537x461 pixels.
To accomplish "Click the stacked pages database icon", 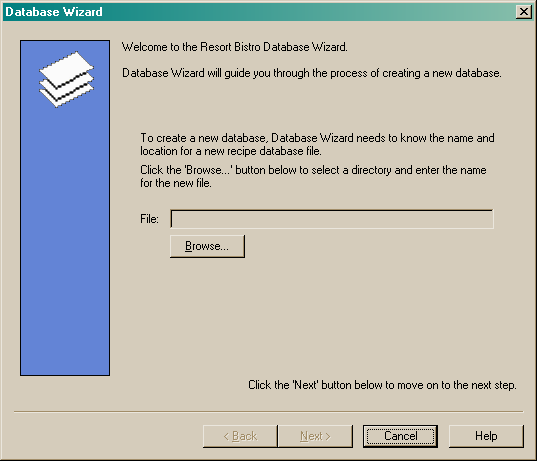I will (x=66, y=79).
